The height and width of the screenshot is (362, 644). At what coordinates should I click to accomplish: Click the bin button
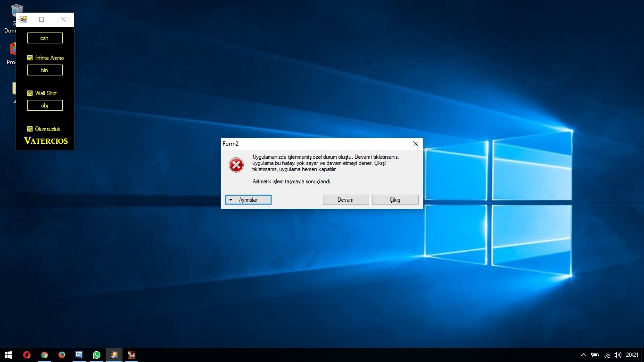(45, 70)
